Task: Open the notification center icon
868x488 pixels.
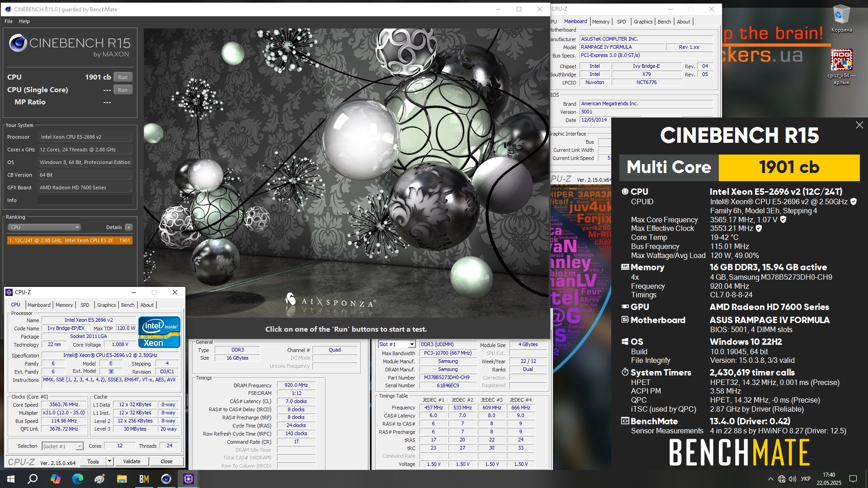Action: point(853,479)
